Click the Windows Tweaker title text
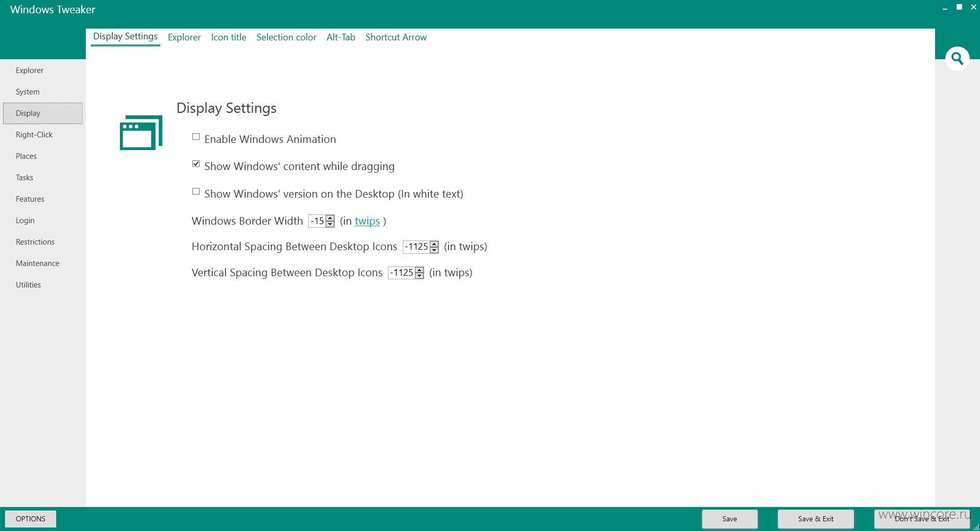 pyautogui.click(x=53, y=10)
